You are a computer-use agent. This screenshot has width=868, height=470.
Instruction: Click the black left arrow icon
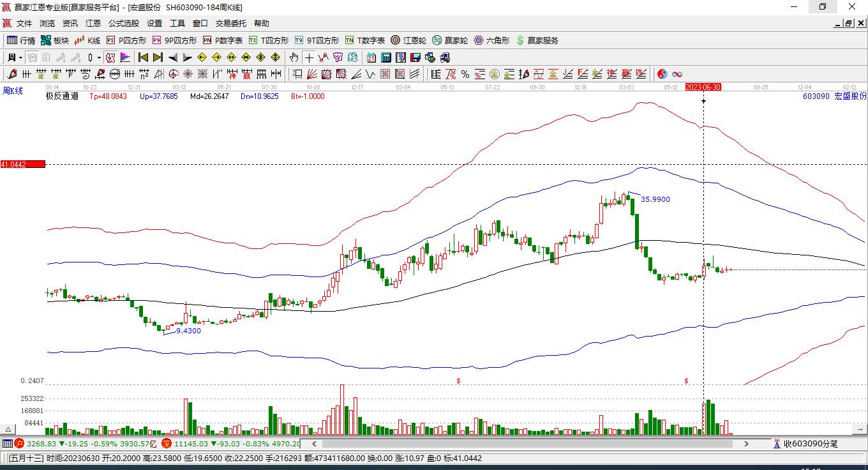172,57
